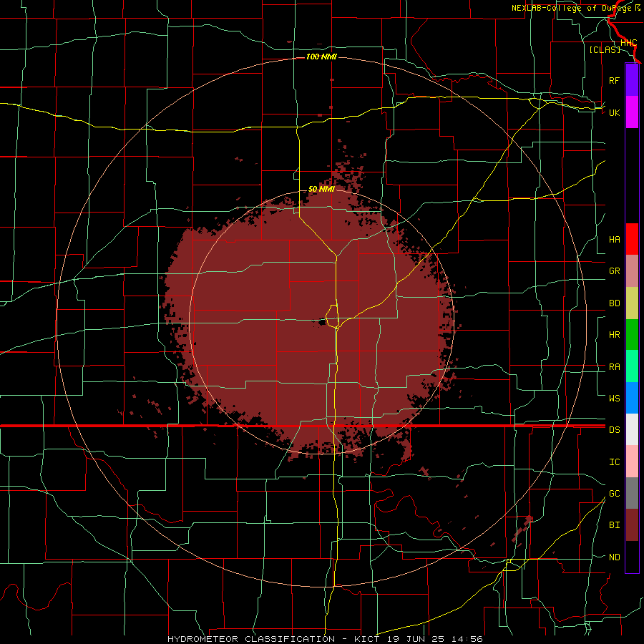The image size is (644, 644).
Task: Click the 'RF' legend label text
Action: 614,80
